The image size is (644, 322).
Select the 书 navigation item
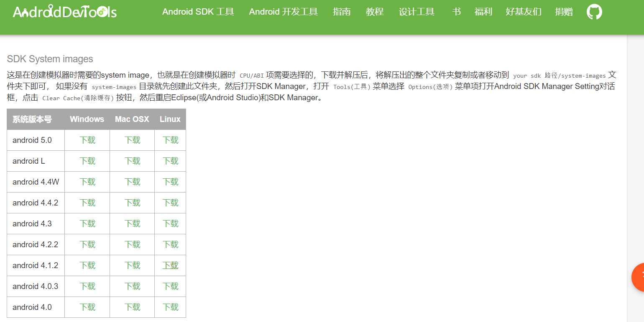click(457, 12)
